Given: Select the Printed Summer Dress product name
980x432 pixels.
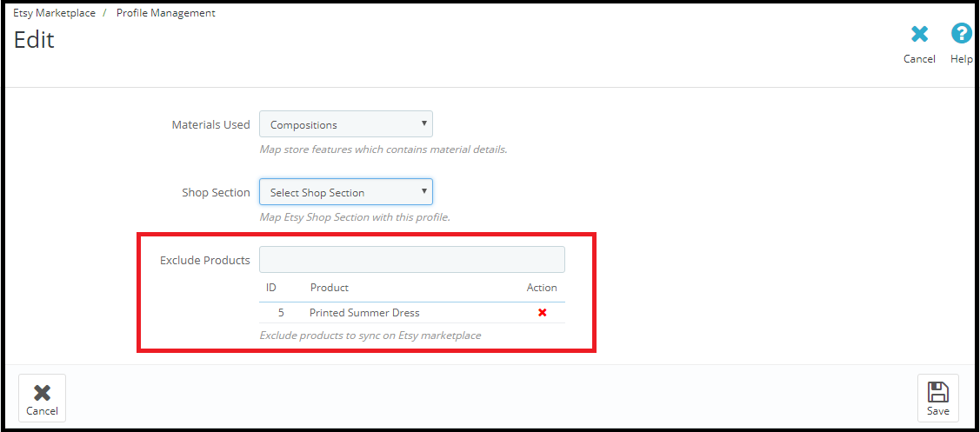Looking at the screenshot, I should coord(364,313).
